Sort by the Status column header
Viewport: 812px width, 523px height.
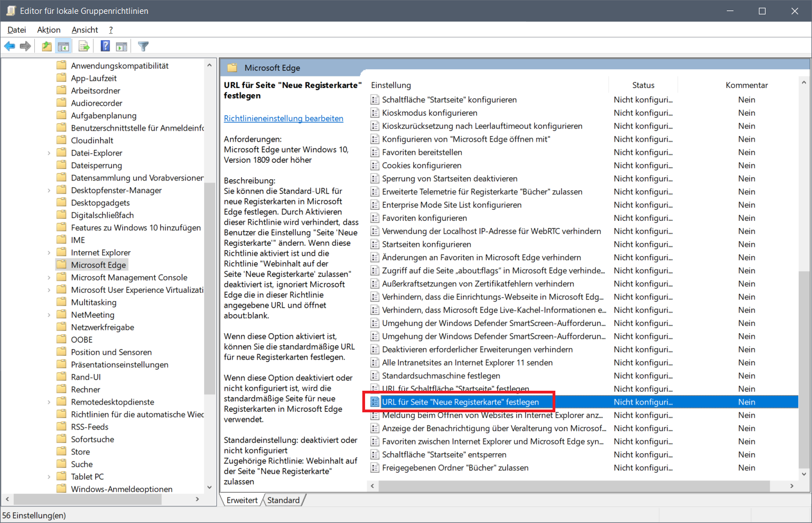tap(643, 85)
